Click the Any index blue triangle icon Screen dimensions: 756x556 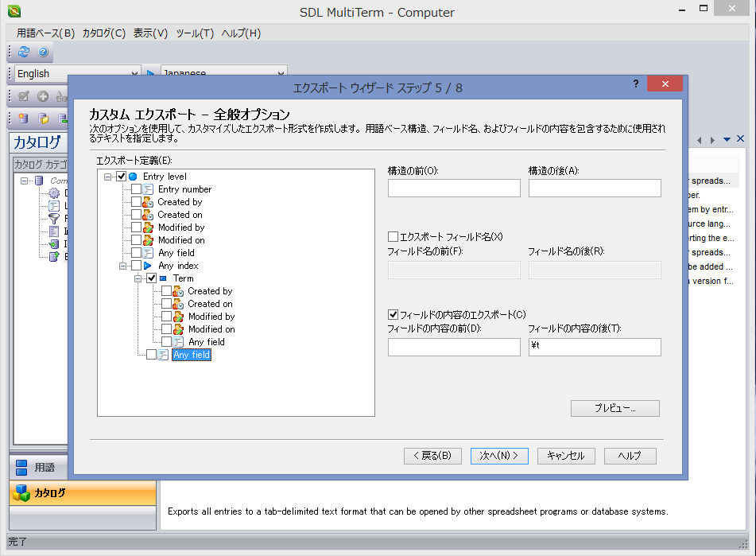point(148,266)
